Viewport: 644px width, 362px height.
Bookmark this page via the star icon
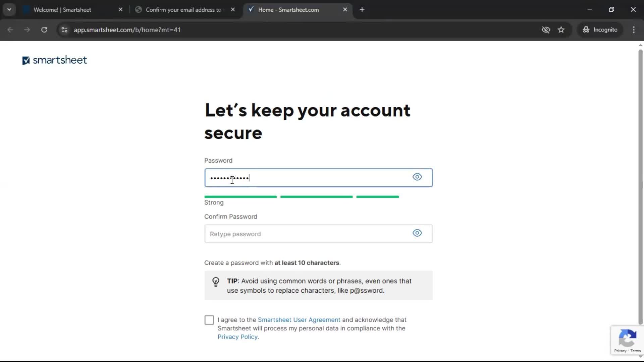click(561, 29)
